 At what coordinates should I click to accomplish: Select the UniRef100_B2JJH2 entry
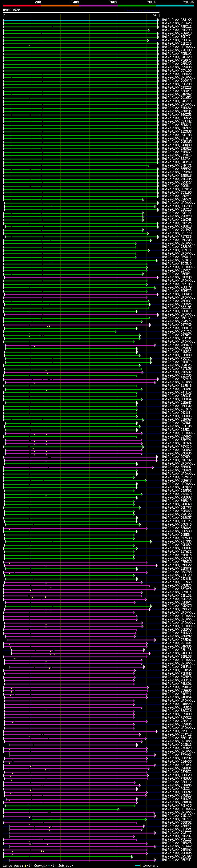176,121
